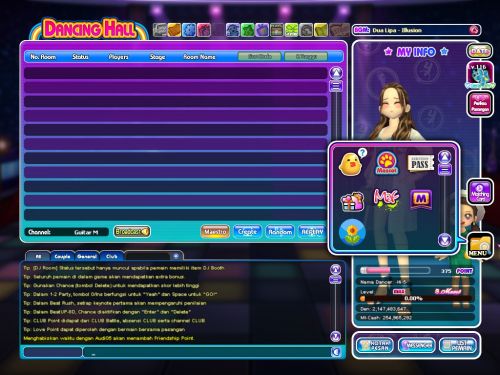Viewport: 500px width, 375px height.
Task: Click popup menu scroll-down arrow
Action: coord(445,240)
